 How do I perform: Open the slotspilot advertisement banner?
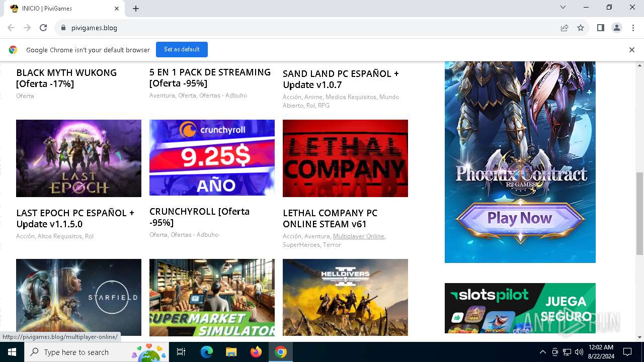pyautogui.click(x=520, y=308)
